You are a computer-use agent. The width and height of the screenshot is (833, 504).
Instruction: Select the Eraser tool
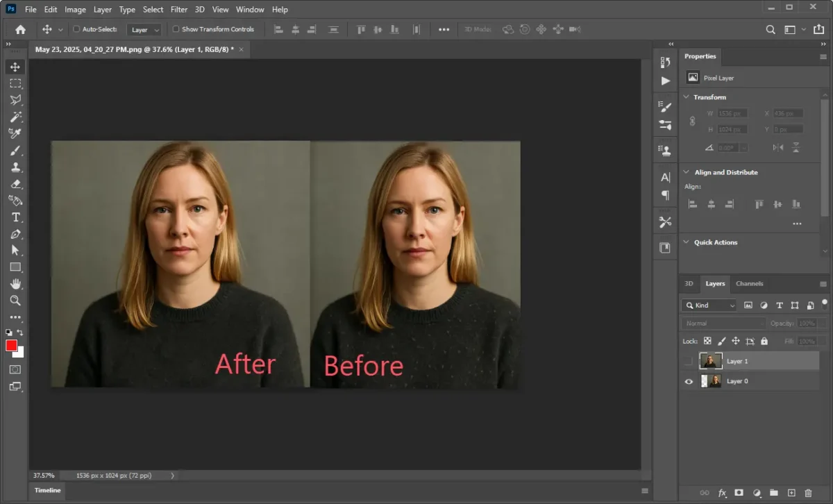(15, 184)
